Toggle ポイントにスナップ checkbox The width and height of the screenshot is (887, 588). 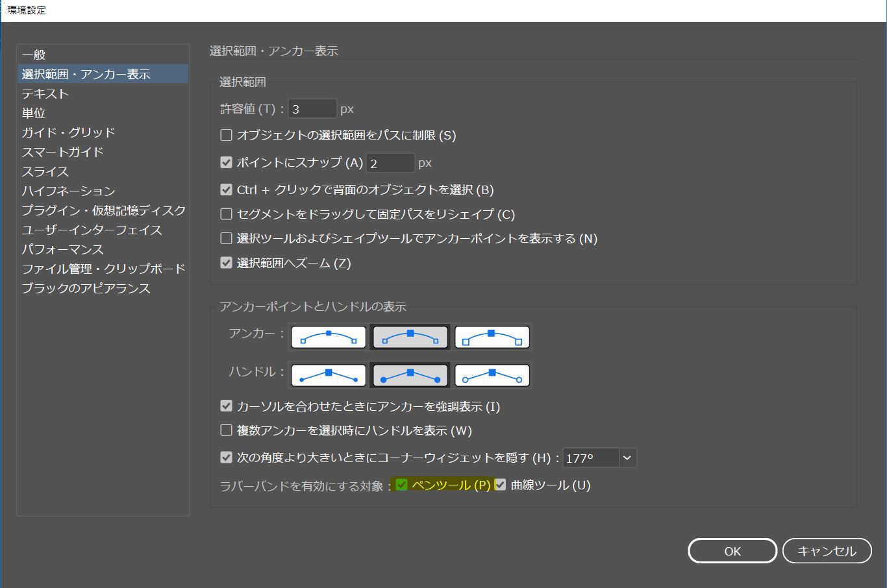coord(226,162)
